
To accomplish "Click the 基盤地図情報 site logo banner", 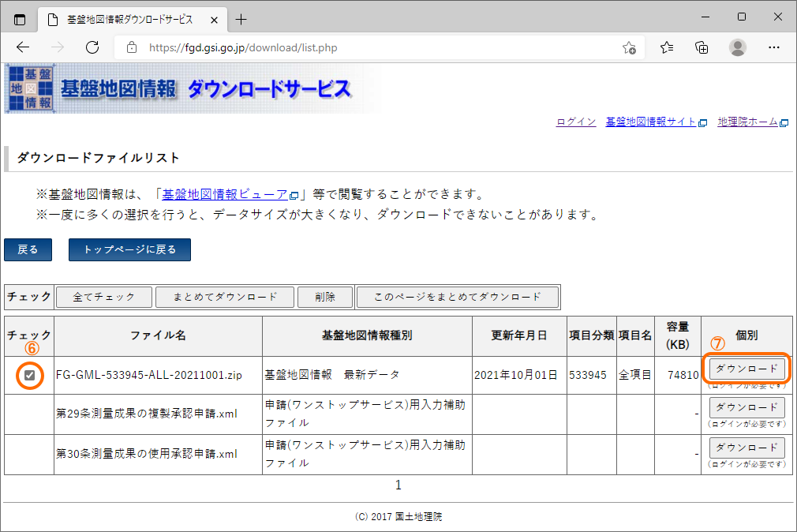I will (x=192, y=88).
